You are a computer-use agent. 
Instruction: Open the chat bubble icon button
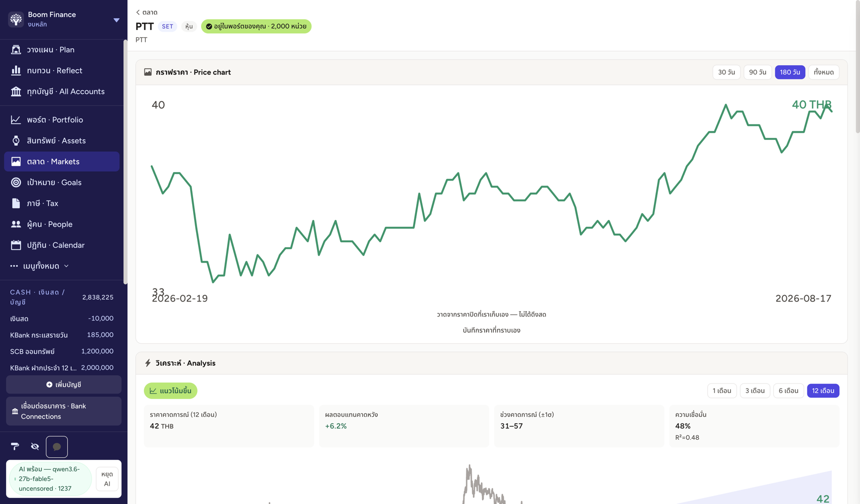(57, 447)
